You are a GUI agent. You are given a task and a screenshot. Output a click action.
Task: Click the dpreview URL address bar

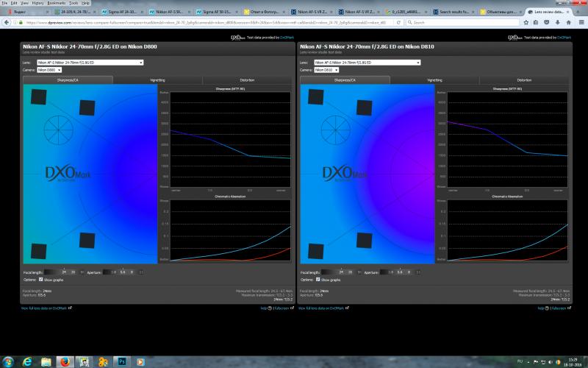(208, 23)
